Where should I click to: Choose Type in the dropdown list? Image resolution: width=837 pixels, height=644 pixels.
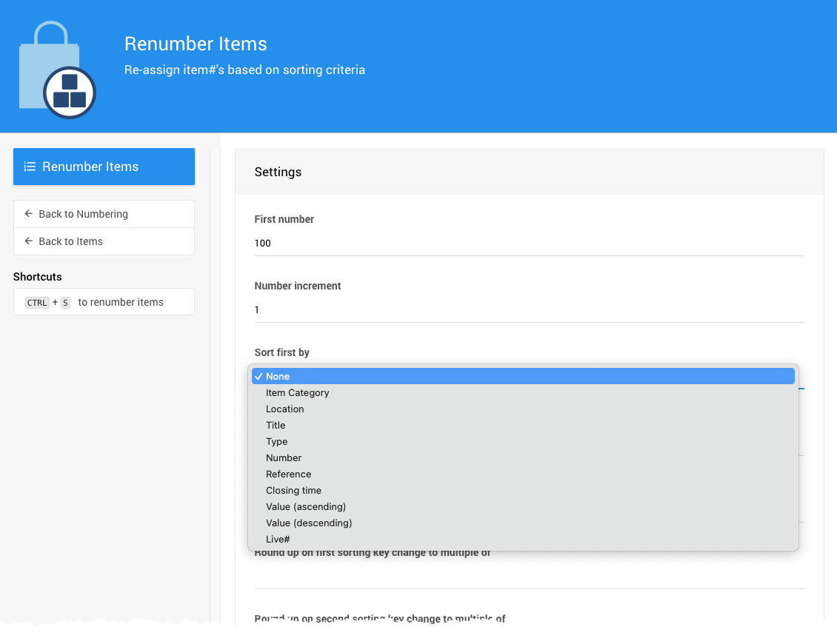[x=276, y=442]
